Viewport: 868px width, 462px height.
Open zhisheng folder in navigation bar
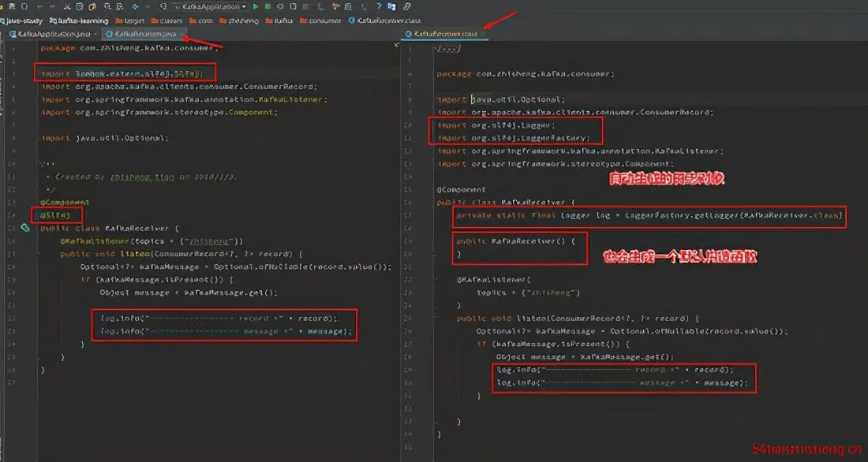(x=239, y=20)
